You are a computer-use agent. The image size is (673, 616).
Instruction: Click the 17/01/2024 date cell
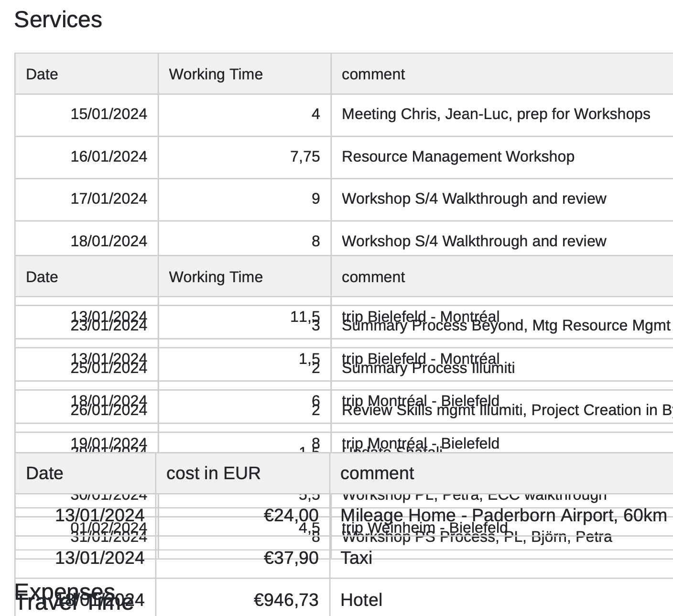click(109, 199)
